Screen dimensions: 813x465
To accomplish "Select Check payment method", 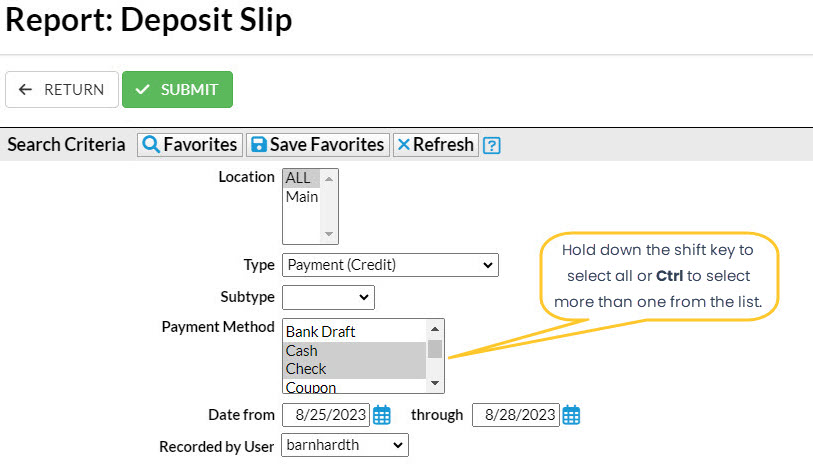I will click(306, 368).
